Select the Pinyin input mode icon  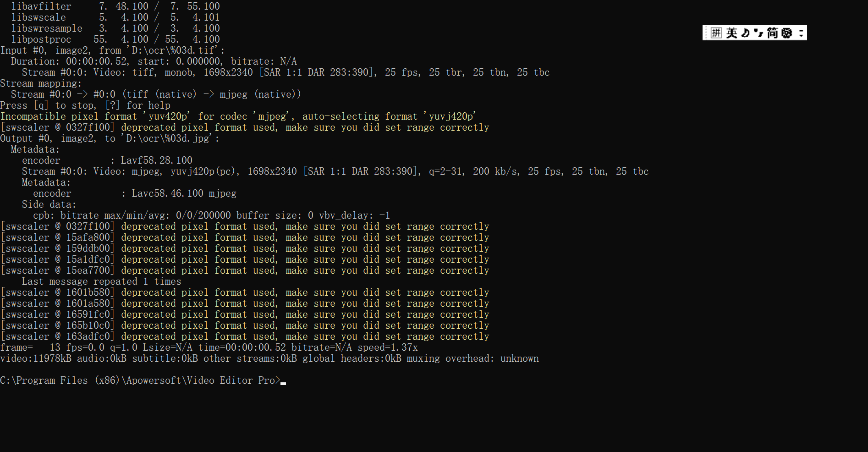(x=716, y=33)
